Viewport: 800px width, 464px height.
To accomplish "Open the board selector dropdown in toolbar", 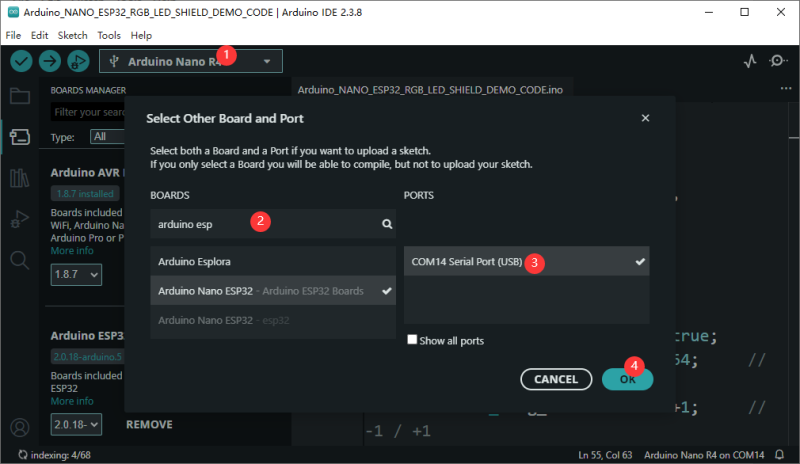I will point(191,61).
